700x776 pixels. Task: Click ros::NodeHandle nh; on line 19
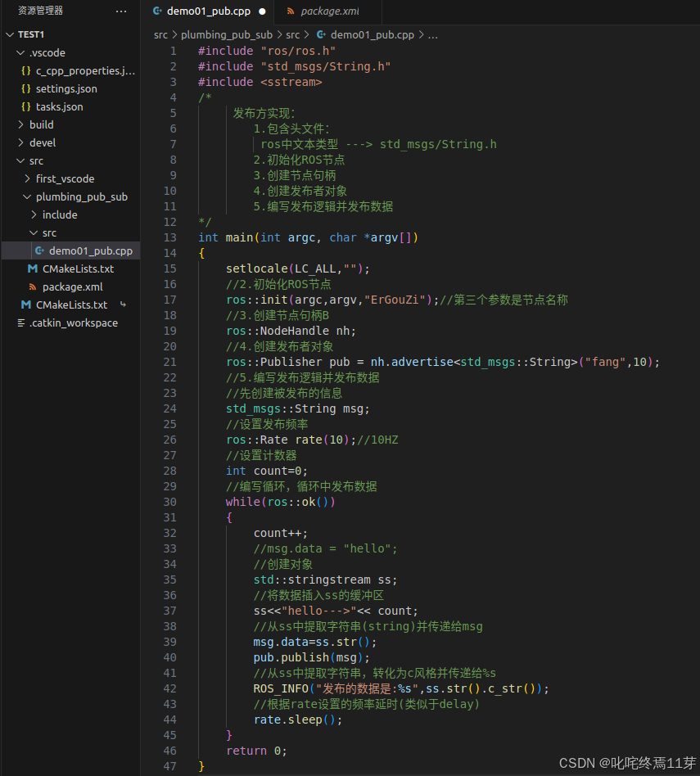[291, 331]
